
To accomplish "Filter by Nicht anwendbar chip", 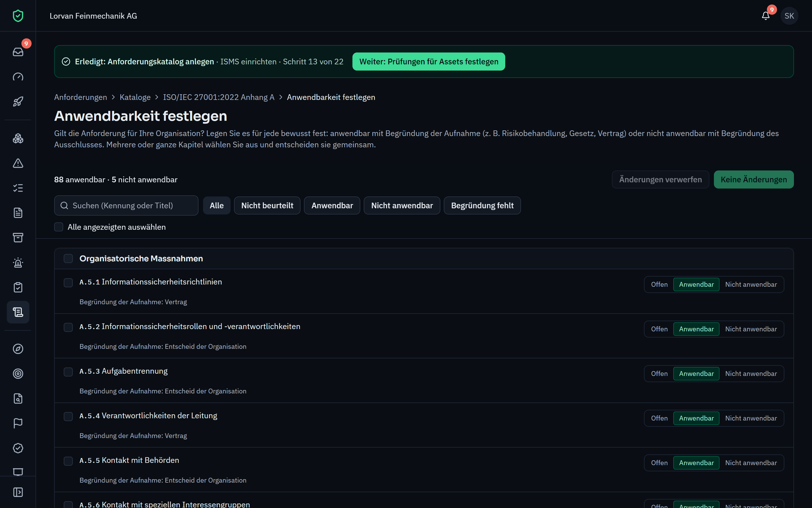I will pyautogui.click(x=402, y=206).
